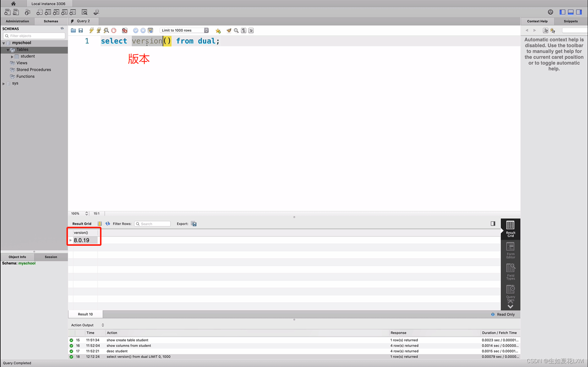Click the beautify query broom icon
This screenshot has height=367, width=588.
pos(229,30)
